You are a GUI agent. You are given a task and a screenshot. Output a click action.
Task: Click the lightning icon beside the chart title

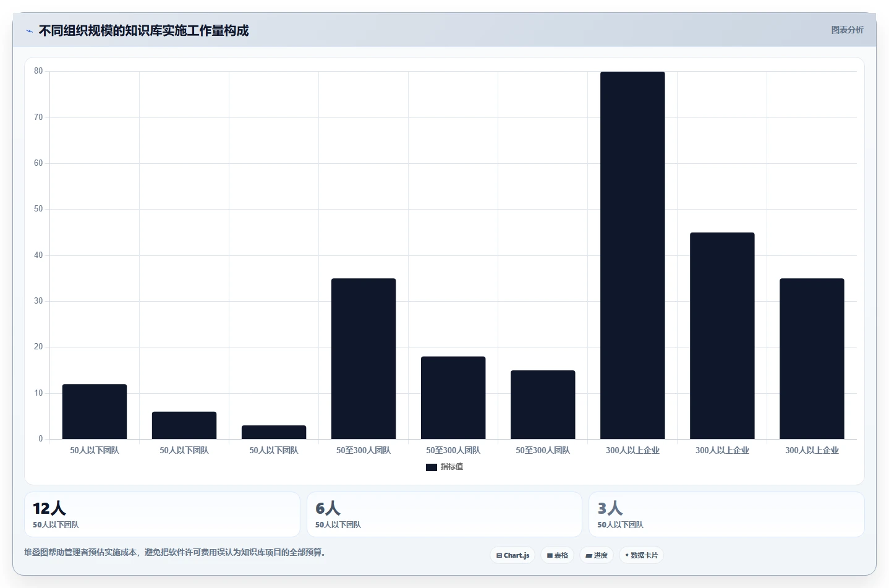(x=29, y=31)
